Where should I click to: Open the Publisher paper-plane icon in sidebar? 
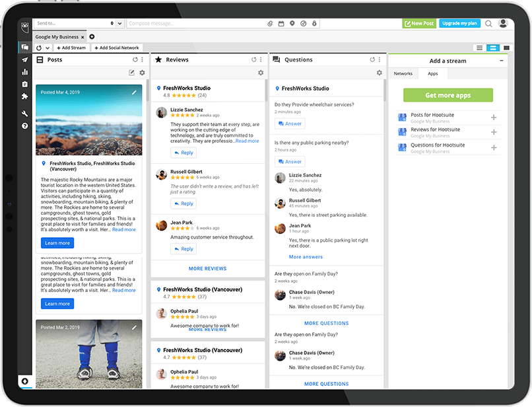24,59
